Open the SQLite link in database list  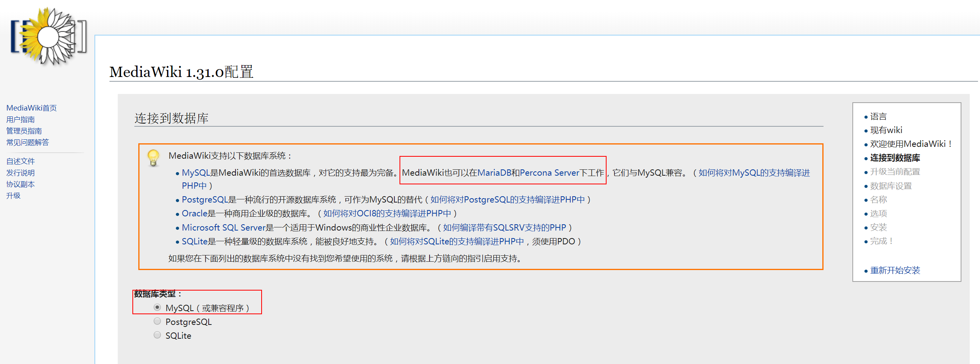click(x=194, y=242)
